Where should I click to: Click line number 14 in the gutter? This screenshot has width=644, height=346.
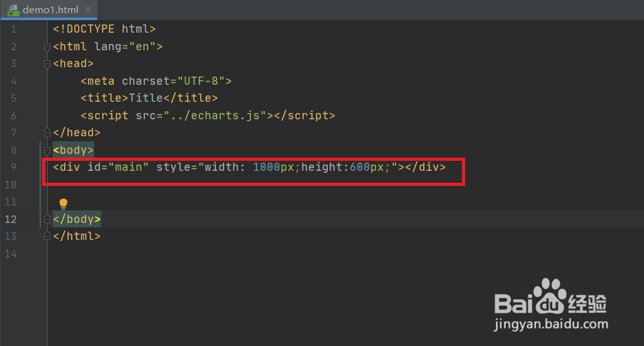(11, 254)
